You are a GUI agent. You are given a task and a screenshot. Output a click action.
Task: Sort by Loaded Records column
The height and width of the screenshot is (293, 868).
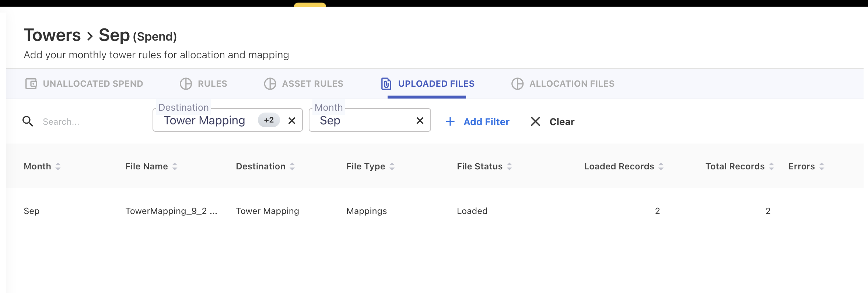pyautogui.click(x=661, y=166)
